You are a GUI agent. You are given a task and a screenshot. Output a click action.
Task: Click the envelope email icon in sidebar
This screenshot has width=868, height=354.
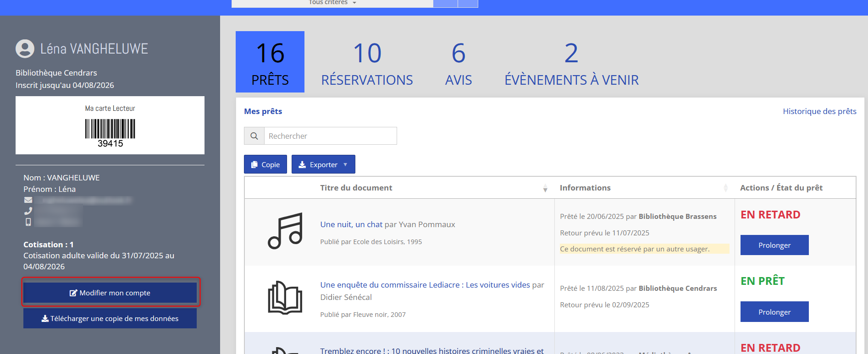coord(28,200)
